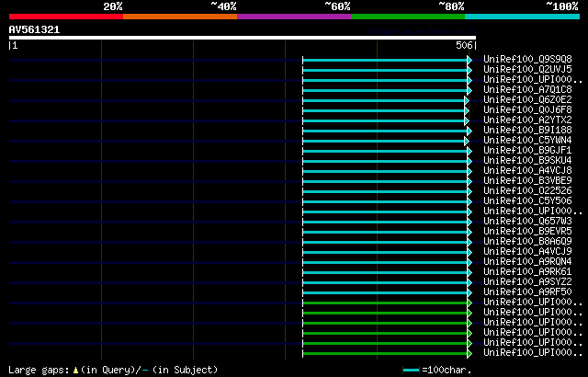Select the UniRef100_B8A6Q9 label
Viewport: 588px width, 377px height.
point(527,241)
